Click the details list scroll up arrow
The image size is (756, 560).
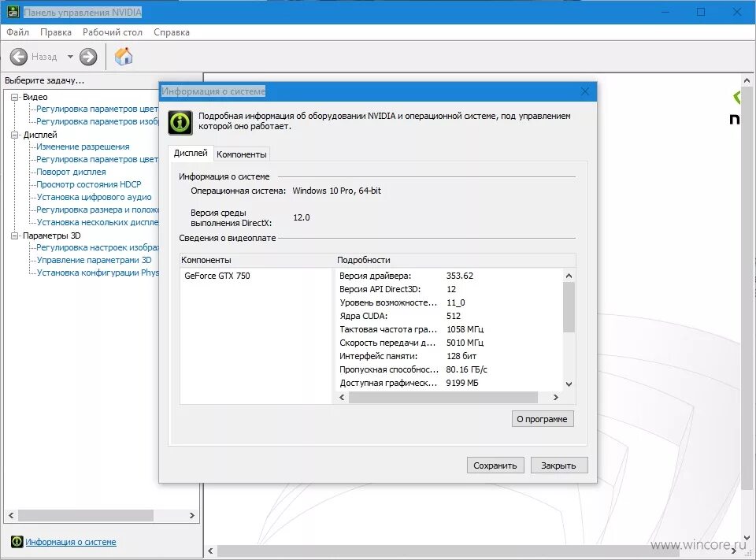click(569, 276)
